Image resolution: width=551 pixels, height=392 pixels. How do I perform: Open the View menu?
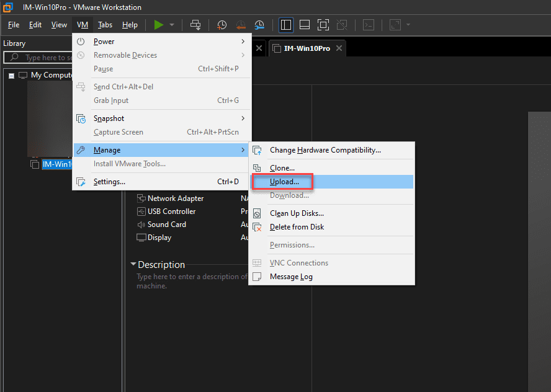(59, 25)
